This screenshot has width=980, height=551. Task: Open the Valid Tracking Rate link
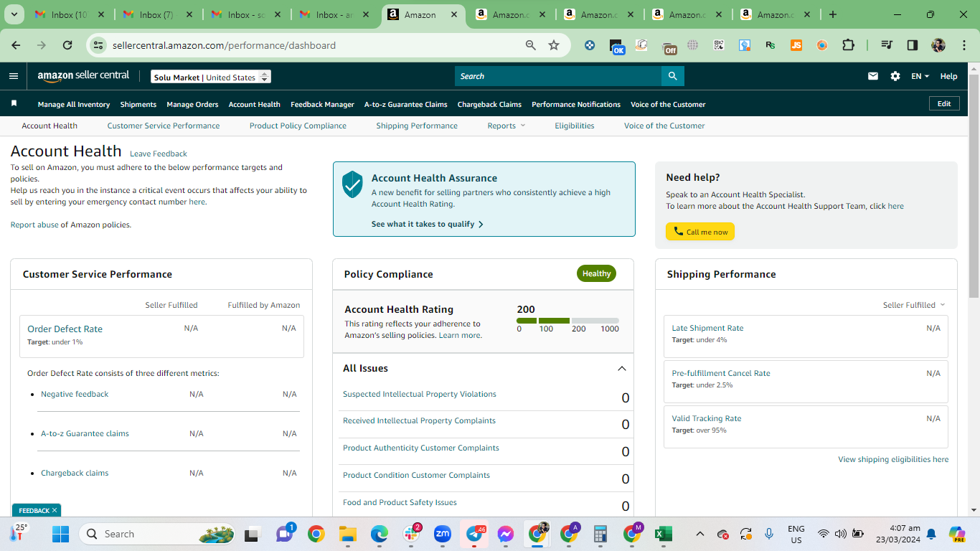[x=707, y=418]
